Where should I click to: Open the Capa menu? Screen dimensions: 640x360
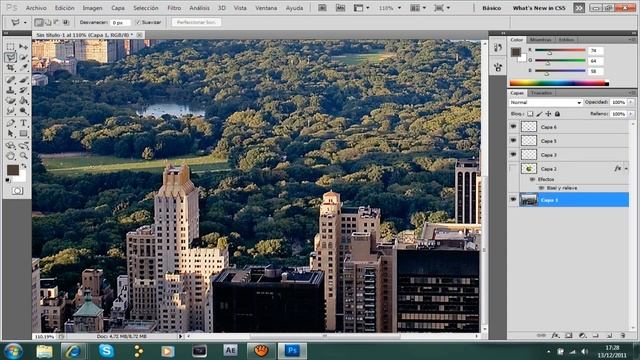tap(118, 8)
